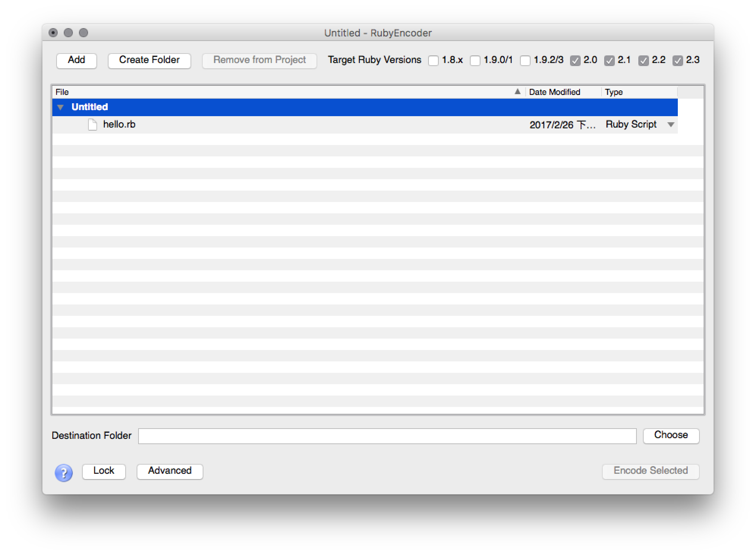Click the blue help question mark icon
The image size is (756, 555).
tap(63, 473)
